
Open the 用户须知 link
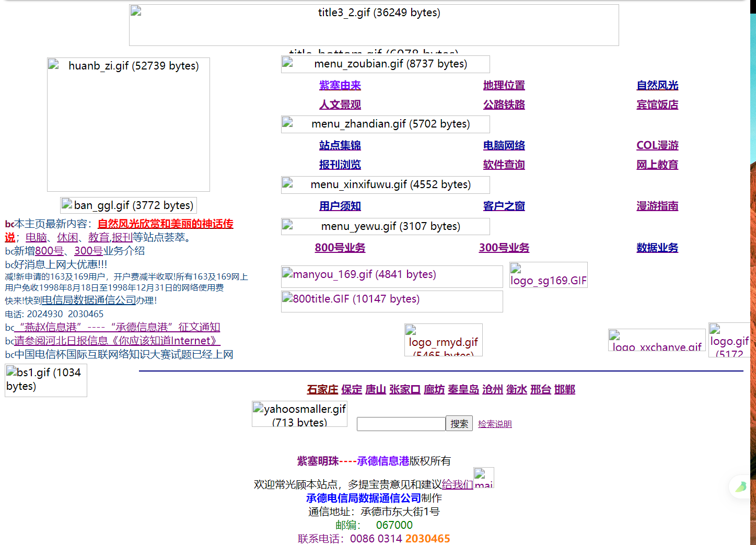[340, 206]
